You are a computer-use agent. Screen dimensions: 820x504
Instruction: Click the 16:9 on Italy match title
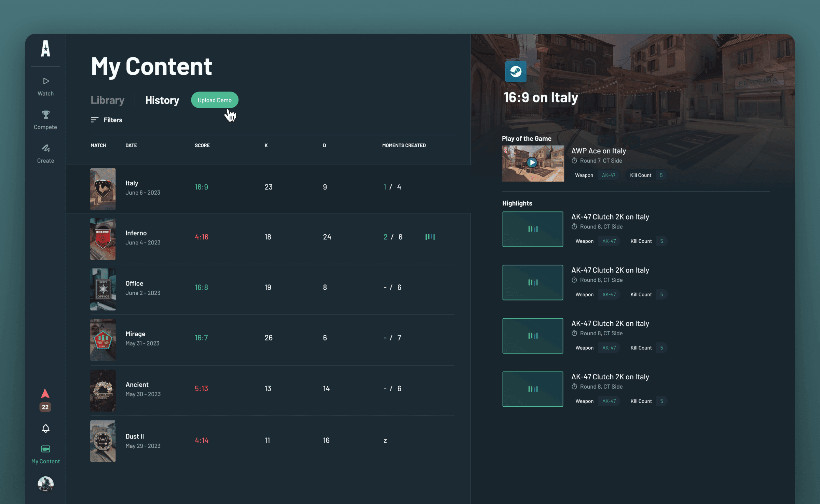[541, 97]
